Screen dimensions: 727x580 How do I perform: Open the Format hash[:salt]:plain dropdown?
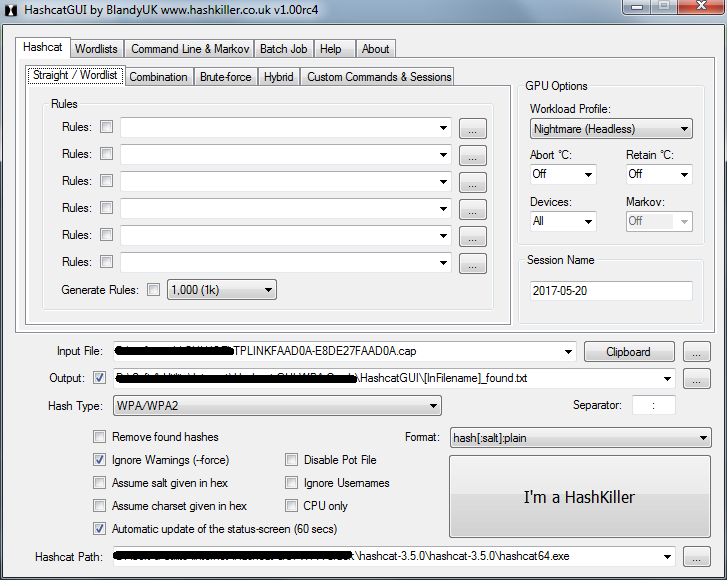tap(580, 438)
